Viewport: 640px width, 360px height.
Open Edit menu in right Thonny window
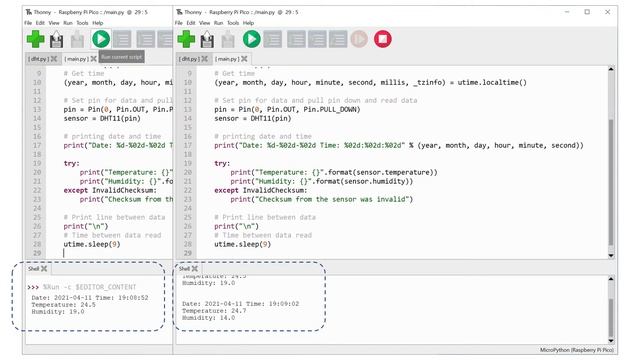(x=191, y=23)
